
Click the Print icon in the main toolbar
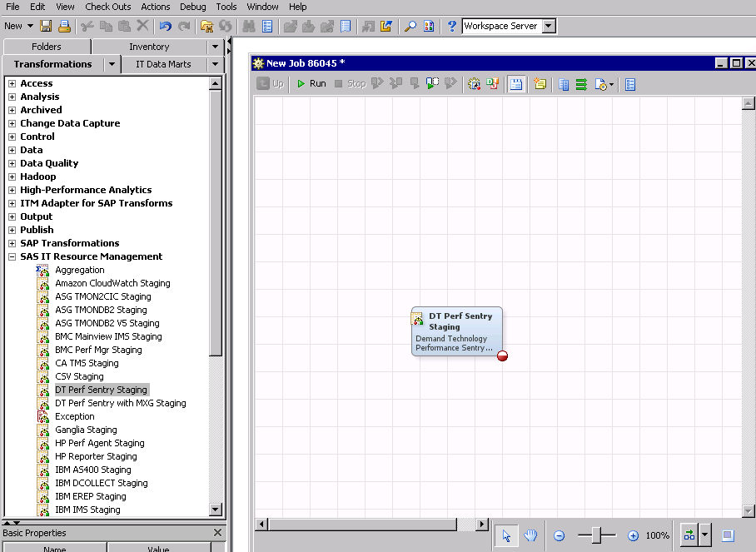coord(63,26)
